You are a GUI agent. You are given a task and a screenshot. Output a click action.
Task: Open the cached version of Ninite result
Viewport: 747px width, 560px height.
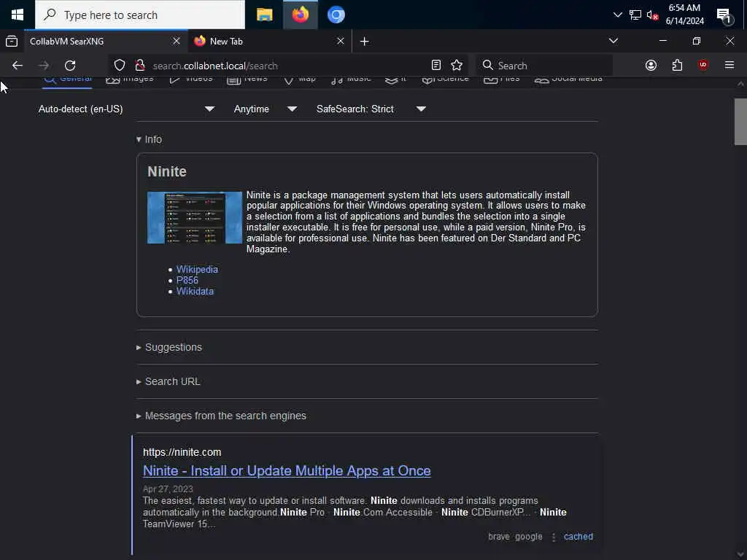click(x=578, y=537)
